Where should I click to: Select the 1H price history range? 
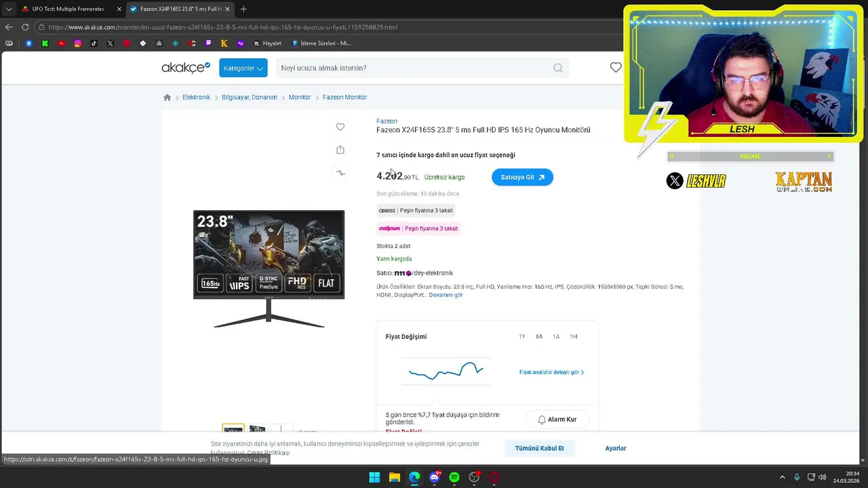[x=574, y=337]
